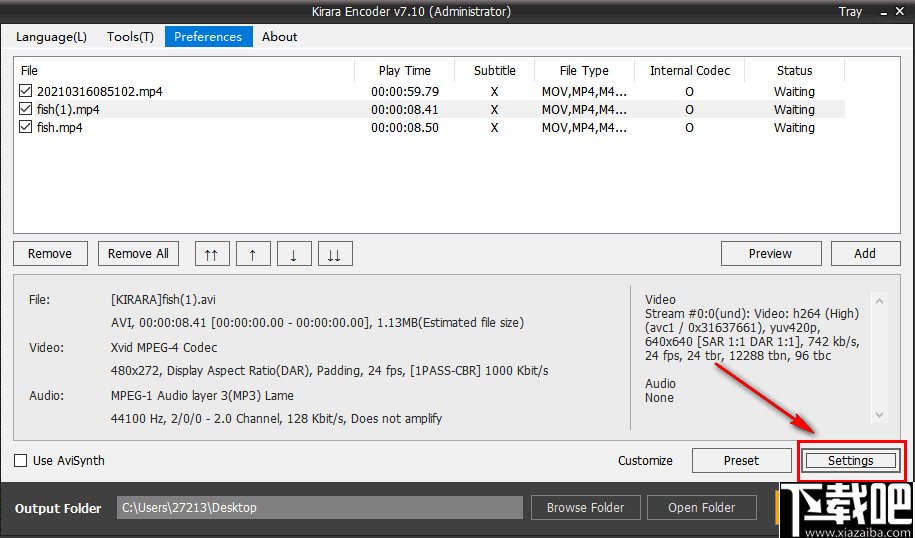Click Browse Folder button
Image resolution: width=915 pixels, height=538 pixels.
pos(586,508)
